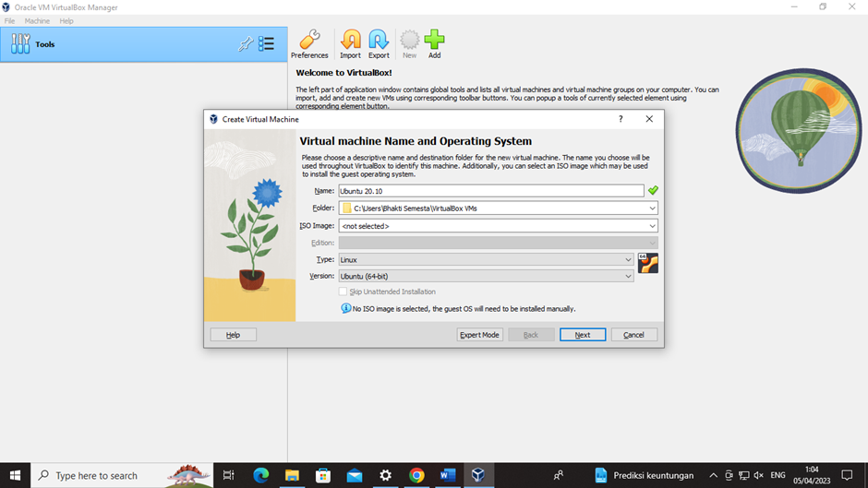This screenshot has width=868, height=488.
Task: Launch Google Chrome from taskbar
Action: (416, 475)
